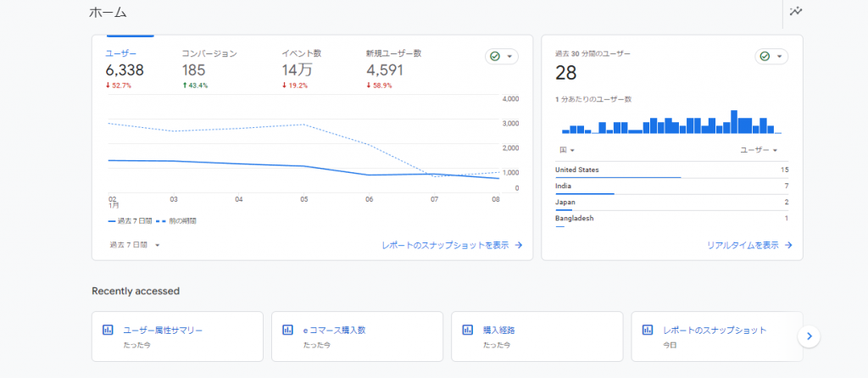Screen dimensions: 868x378
Task: Open the eコマース購入数 recent card
Action: [x=357, y=336]
